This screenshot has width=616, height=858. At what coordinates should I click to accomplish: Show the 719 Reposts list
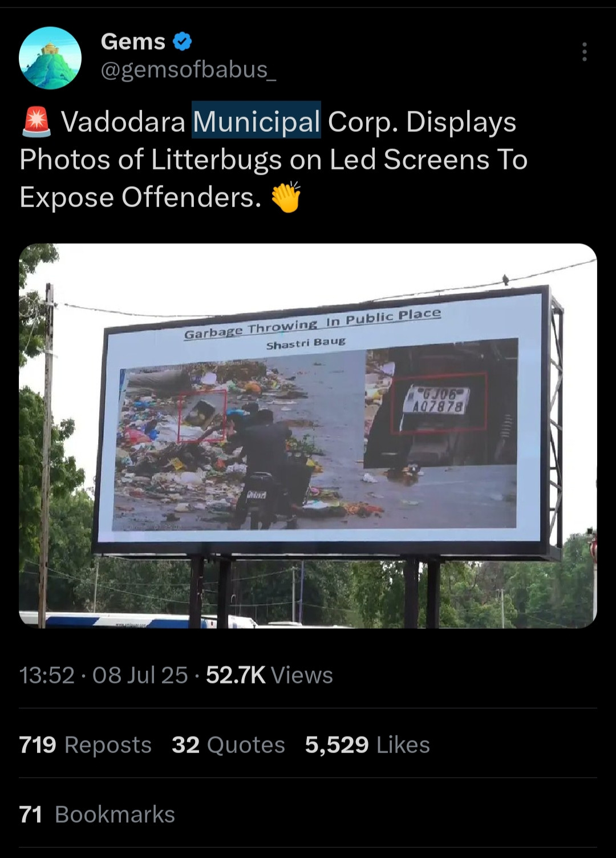point(85,744)
